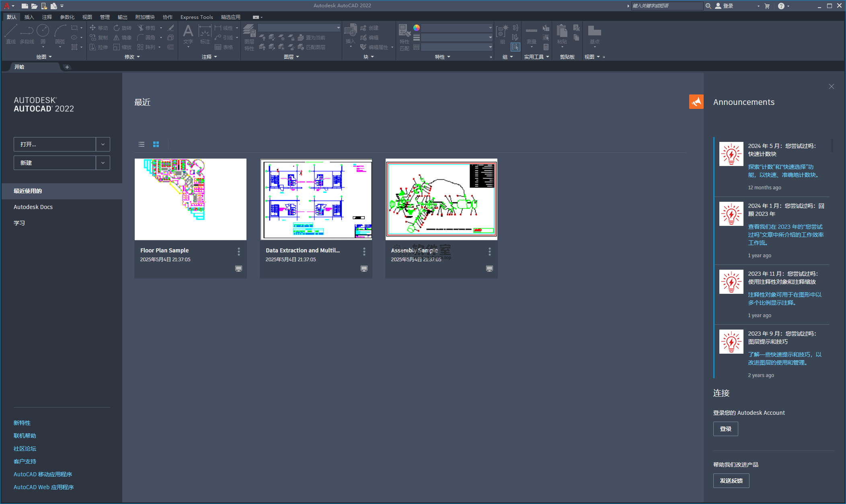Open the Parametric (参数化) ribbon tab
The image size is (846, 504).
(67, 17)
